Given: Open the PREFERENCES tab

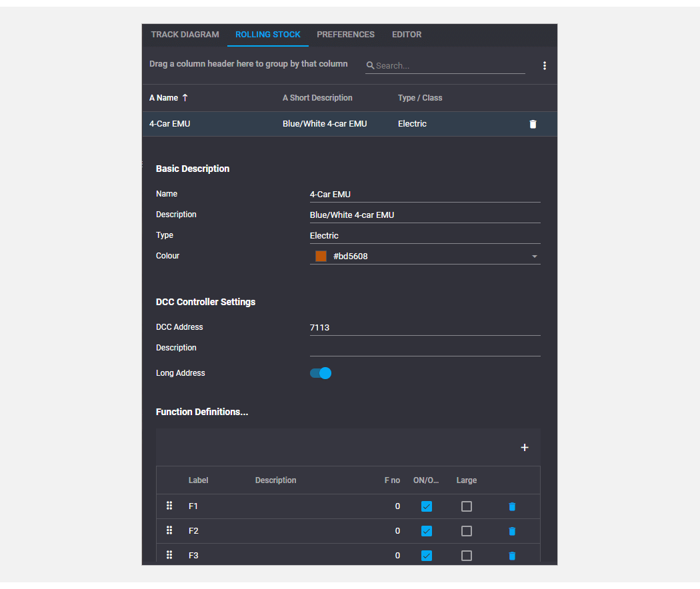Looking at the screenshot, I should click(x=346, y=35).
